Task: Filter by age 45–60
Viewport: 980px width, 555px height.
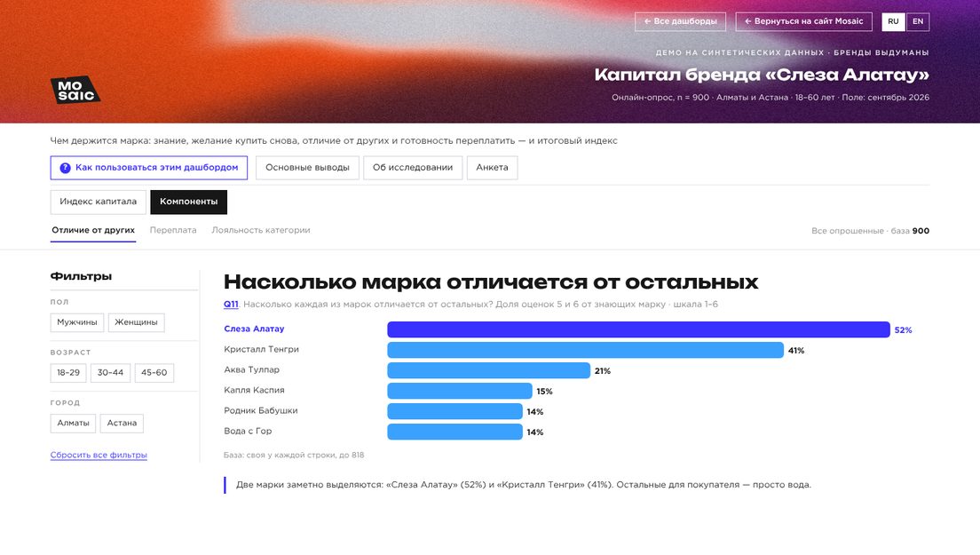Action: (x=154, y=373)
